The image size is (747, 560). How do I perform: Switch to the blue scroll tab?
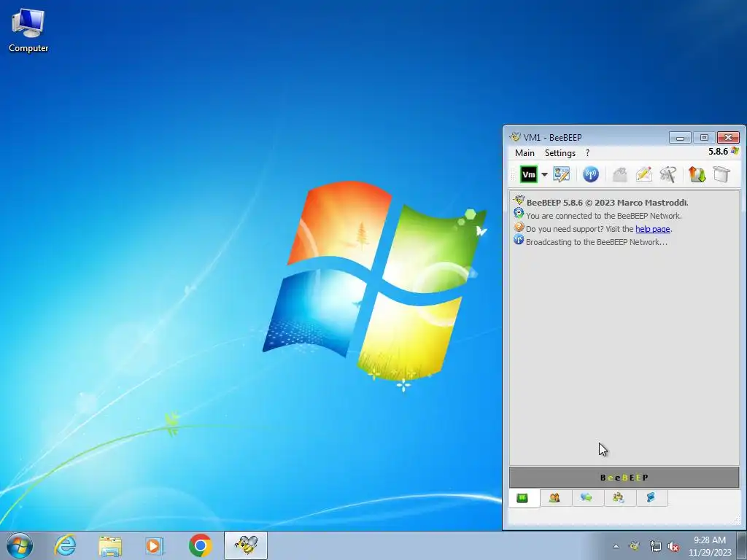(x=651, y=498)
